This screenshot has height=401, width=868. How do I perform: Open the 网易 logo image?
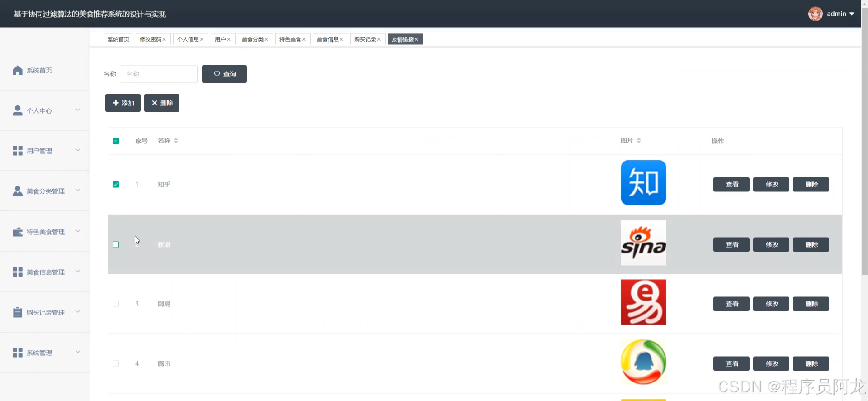click(643, 302)
